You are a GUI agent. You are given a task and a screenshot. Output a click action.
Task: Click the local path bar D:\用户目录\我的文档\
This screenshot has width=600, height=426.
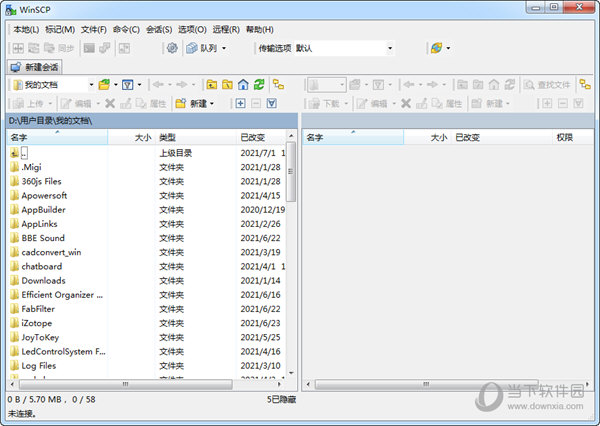(152, 121)
